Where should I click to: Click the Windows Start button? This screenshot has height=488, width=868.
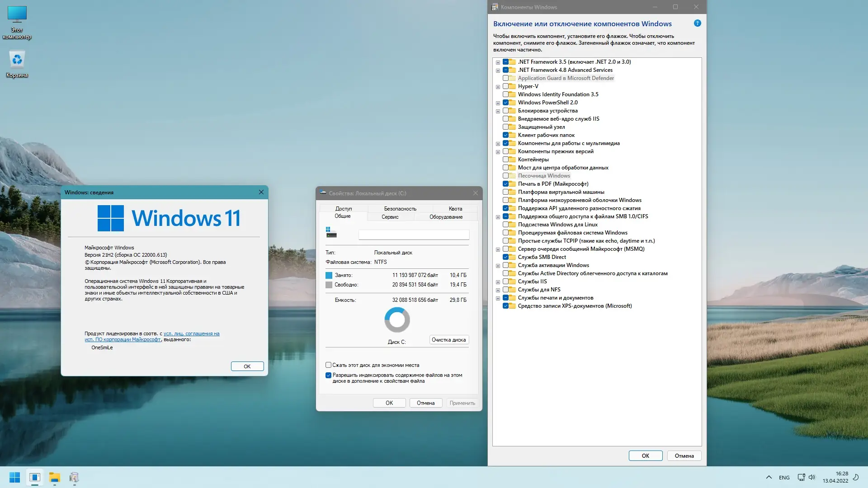pos(14,477)
